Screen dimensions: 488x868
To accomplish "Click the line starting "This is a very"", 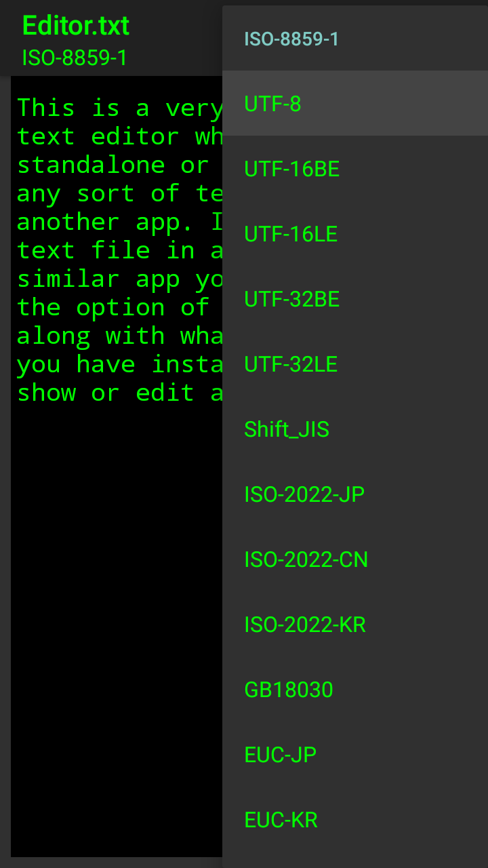I will pos(119,108).
